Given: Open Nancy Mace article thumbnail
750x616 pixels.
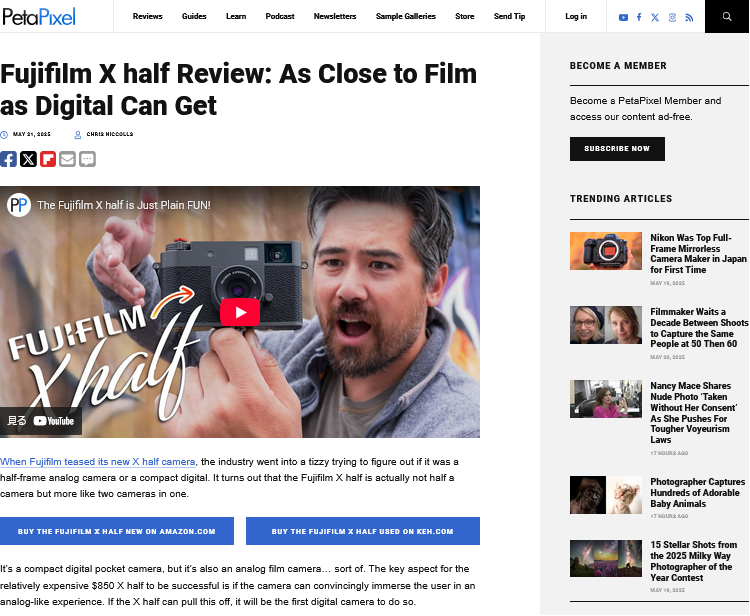Looking at the screenshot, I should [606, 399].
